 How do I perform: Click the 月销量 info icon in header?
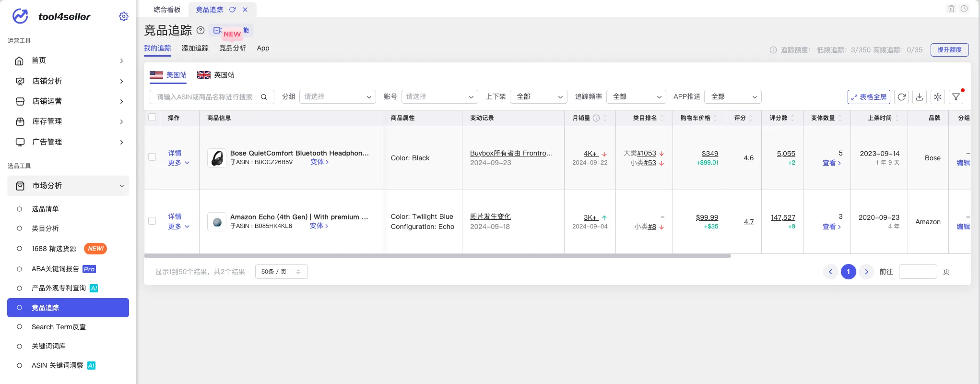(x=596, y=118)
